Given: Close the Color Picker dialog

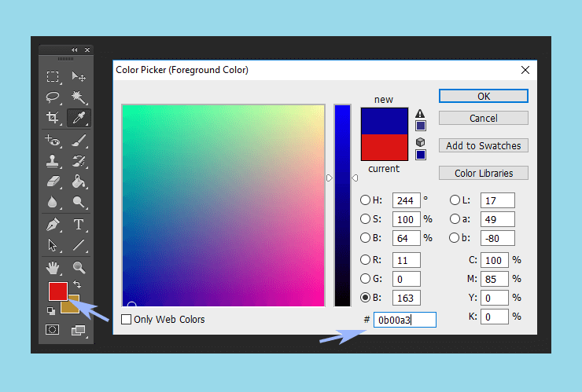Looking at the screenshot, I should click(525, 70).
